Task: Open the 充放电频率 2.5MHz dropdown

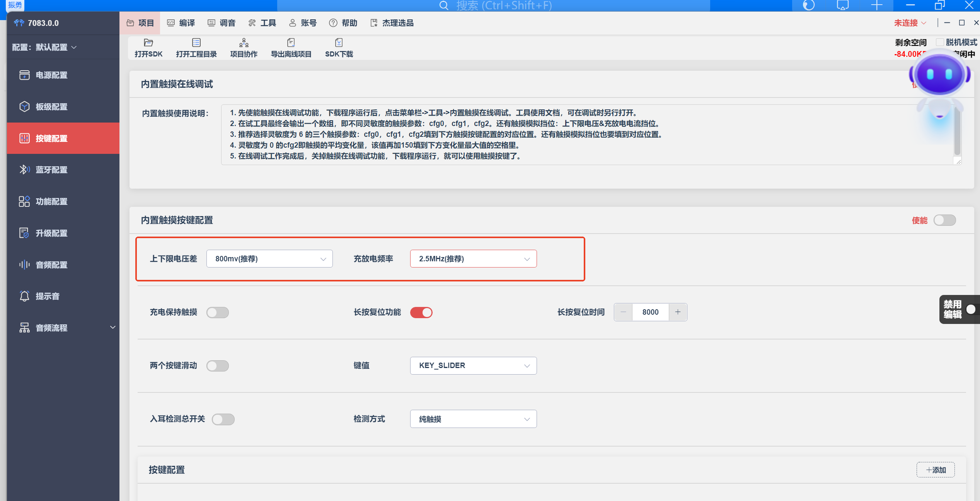Action: (x=473, y=259)
